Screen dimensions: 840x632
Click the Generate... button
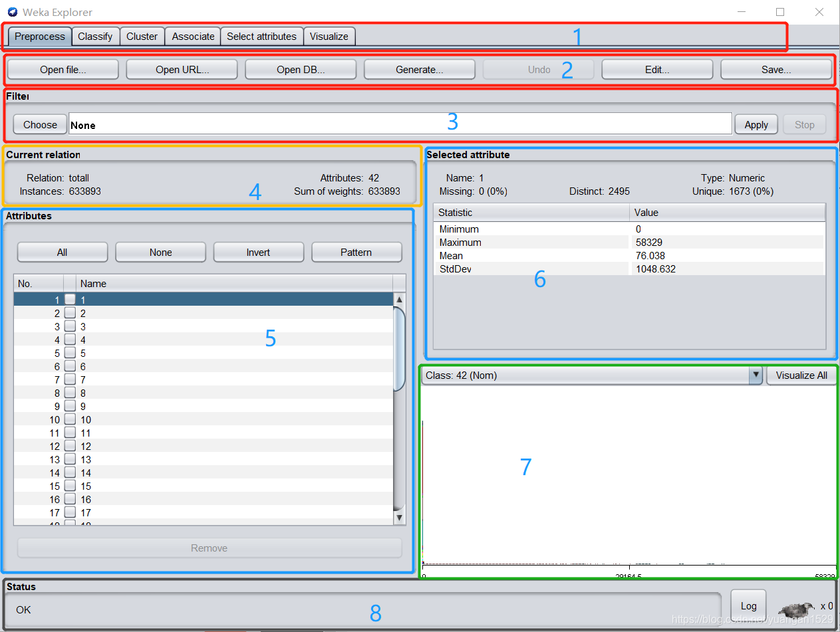[420, 69]
